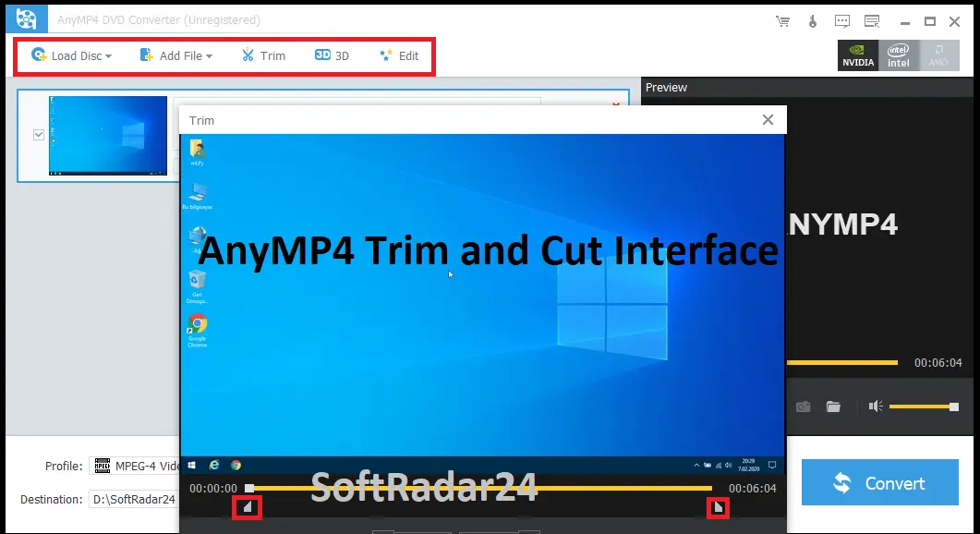
Task: Click the Load Disc icon
Action: (x=39, y=55)
